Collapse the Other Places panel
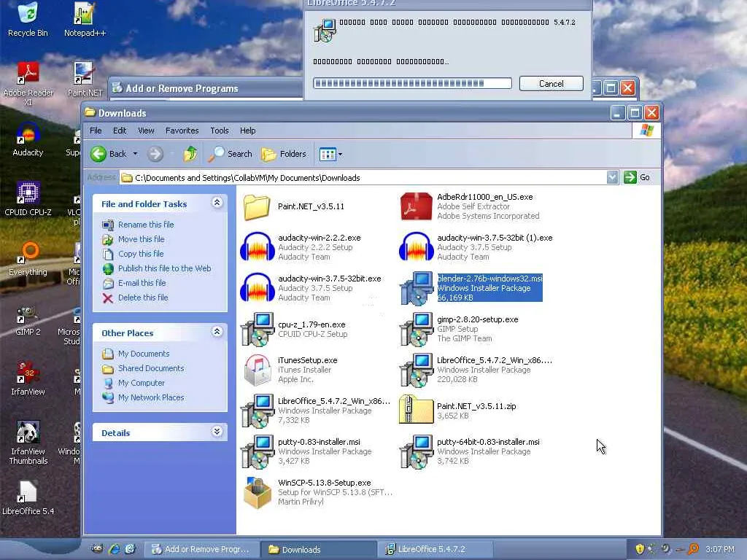The height and width of the screenshot is (560, 747). pyautogui.click(x=217, y=332)
